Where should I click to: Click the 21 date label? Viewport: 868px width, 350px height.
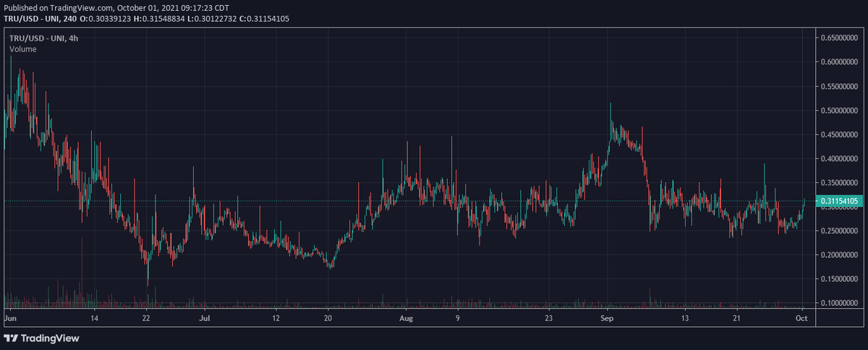(737, 317)
